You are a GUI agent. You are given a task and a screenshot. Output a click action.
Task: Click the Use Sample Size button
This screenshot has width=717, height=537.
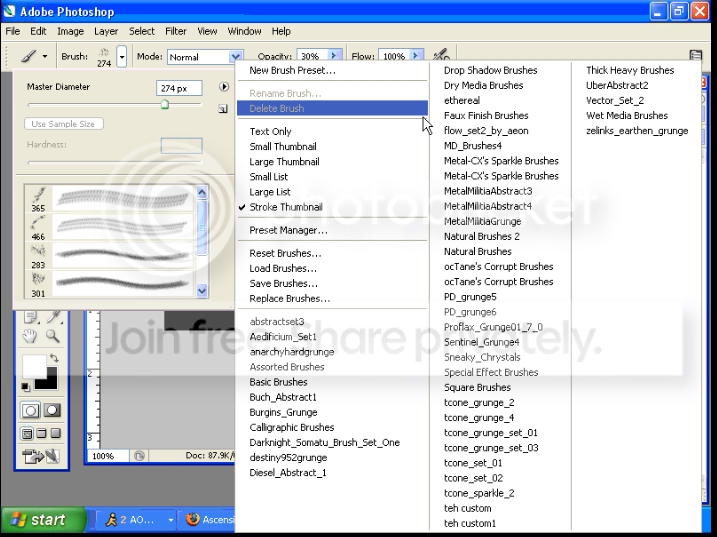(x=64, y=124)
